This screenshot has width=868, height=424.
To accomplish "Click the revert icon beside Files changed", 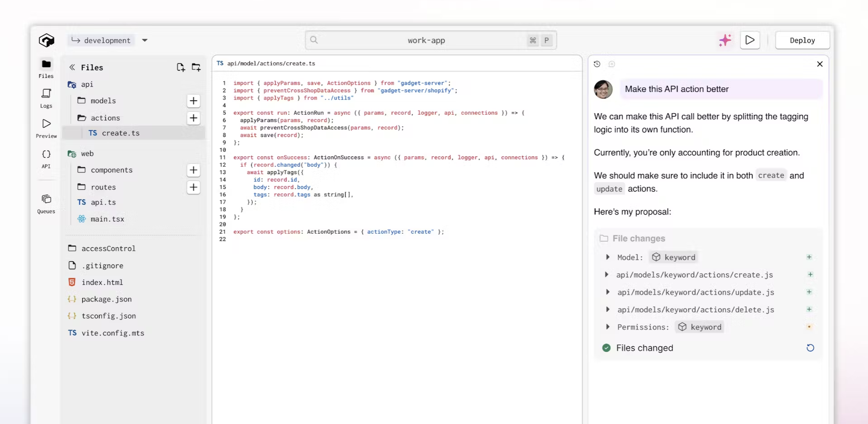I will click(x=810, y=348).
